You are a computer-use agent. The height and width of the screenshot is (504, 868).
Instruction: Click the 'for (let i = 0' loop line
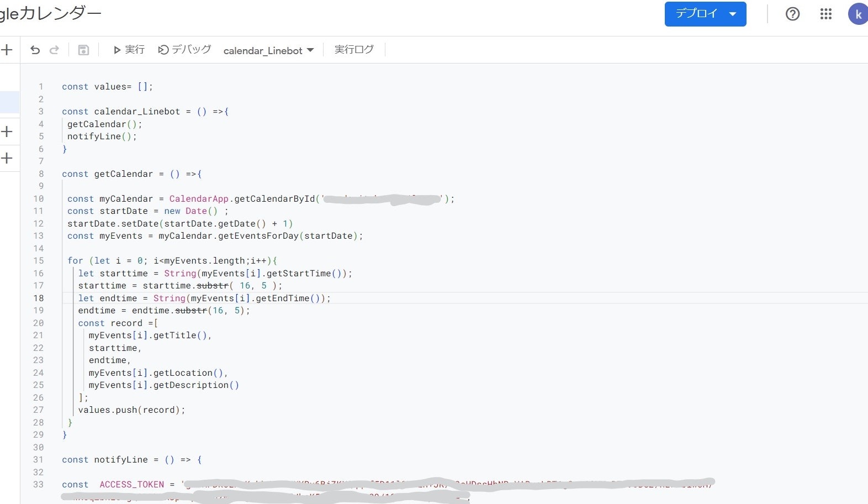tap(172, 261)
